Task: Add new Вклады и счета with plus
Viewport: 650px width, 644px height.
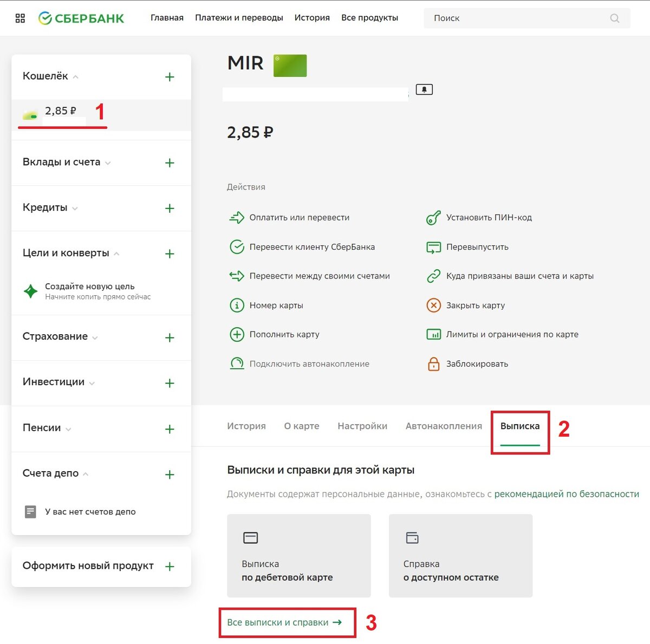Action: tap(170, 163)
